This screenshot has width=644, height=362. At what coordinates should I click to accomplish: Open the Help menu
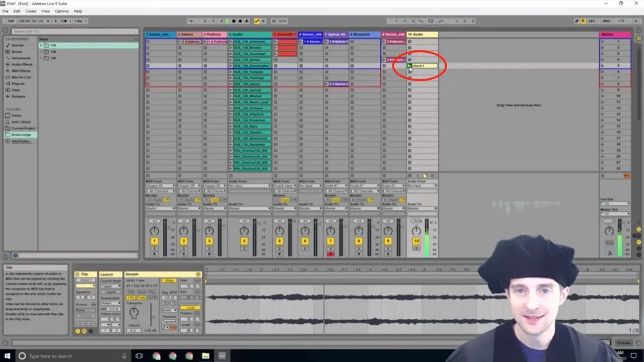78,11
